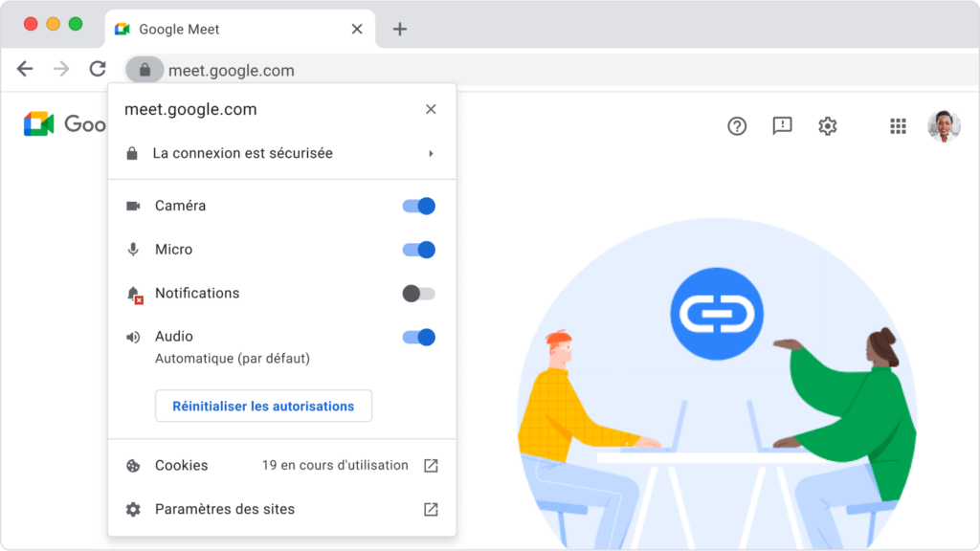Click the "Notifications" label
This screenshot has width=980, height=551.
coord(197,293)
